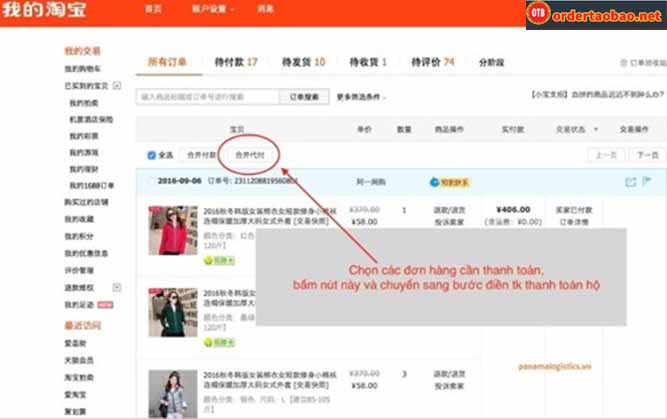Open the 交易状态 column dropdown arrow

[x=596, y=129]
